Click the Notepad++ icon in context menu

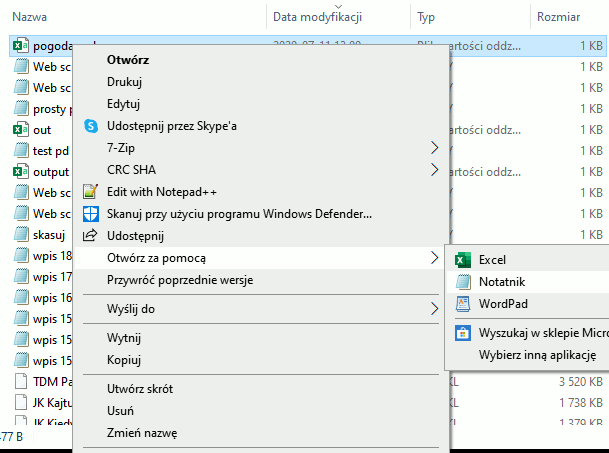[x=90, y=192]
